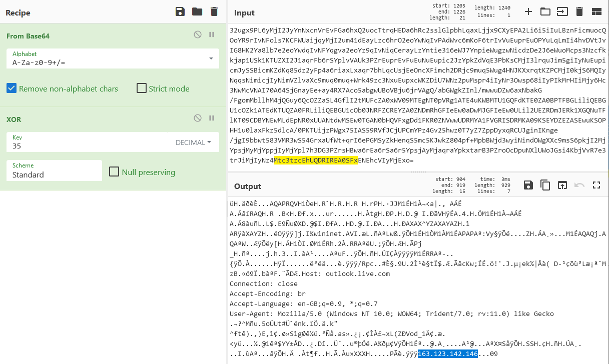609x364 pixels.
Task: Change the XOR key DECIMAL format
Action: [193, 142]
